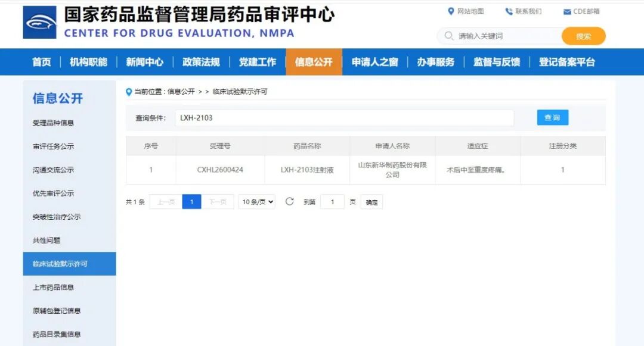The height and width of the screenshot is (346, 644).
Task: Click the magnifier icon in the search box
Action: click(x=449, y=36)
